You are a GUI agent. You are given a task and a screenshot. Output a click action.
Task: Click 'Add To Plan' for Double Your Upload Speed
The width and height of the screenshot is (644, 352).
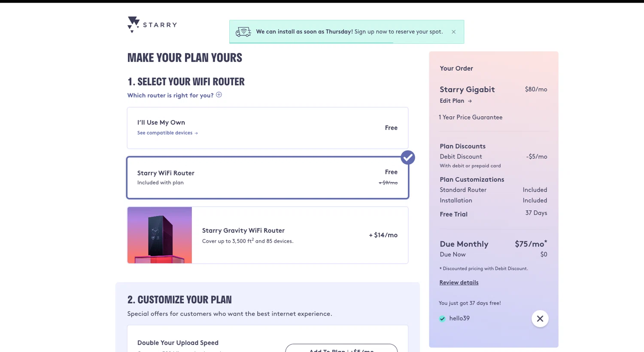(341, 348)
